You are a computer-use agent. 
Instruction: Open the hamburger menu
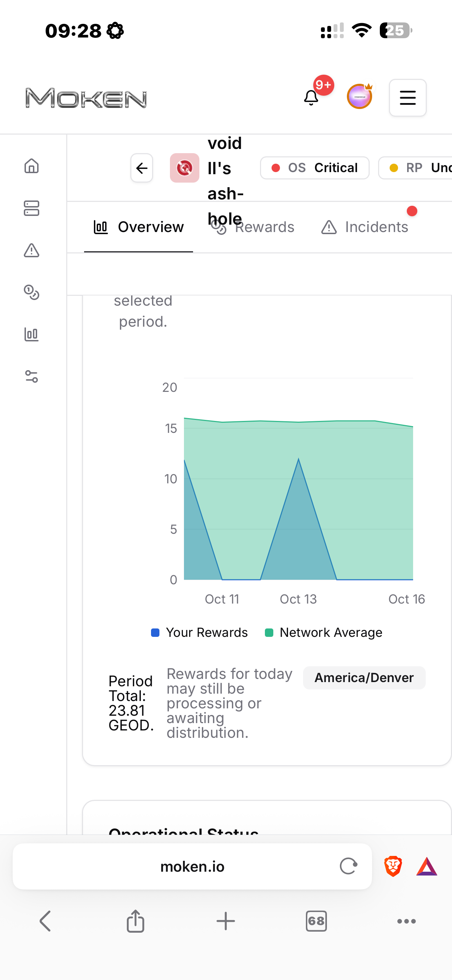(407, 98)
